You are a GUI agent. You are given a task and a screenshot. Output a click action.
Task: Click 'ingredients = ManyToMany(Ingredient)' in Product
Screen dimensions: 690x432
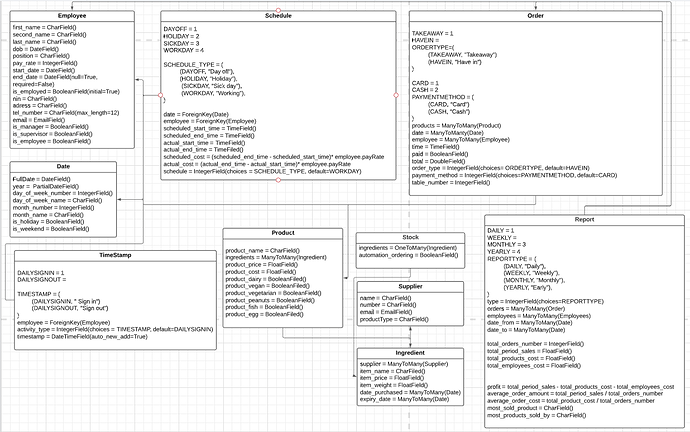coord(276,258)
